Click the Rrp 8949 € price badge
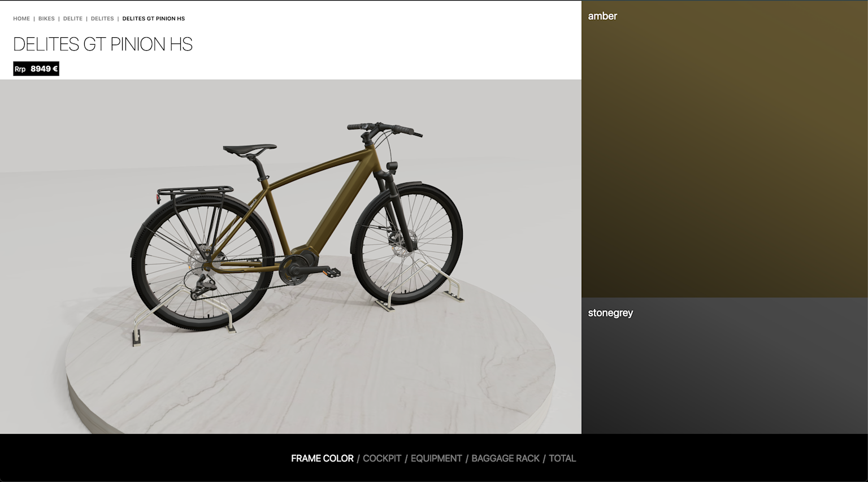Viewport: 868px width, 482px height. coord(36,69)
